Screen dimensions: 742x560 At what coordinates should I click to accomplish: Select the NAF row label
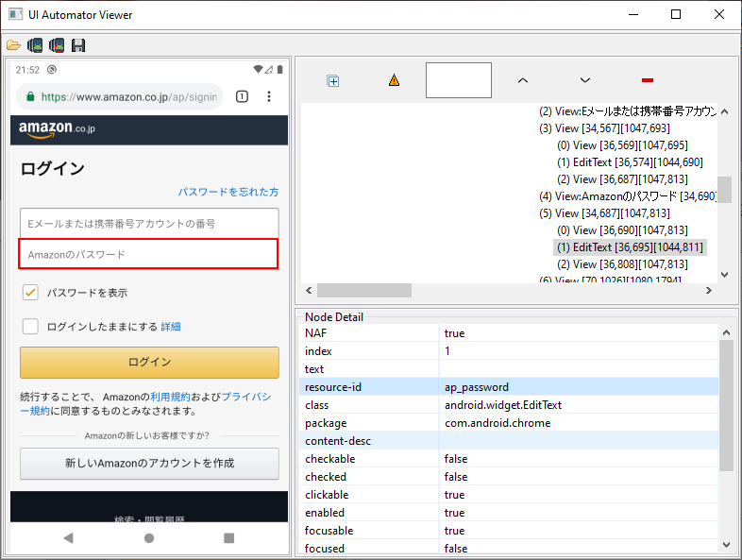tap(315, 332)
